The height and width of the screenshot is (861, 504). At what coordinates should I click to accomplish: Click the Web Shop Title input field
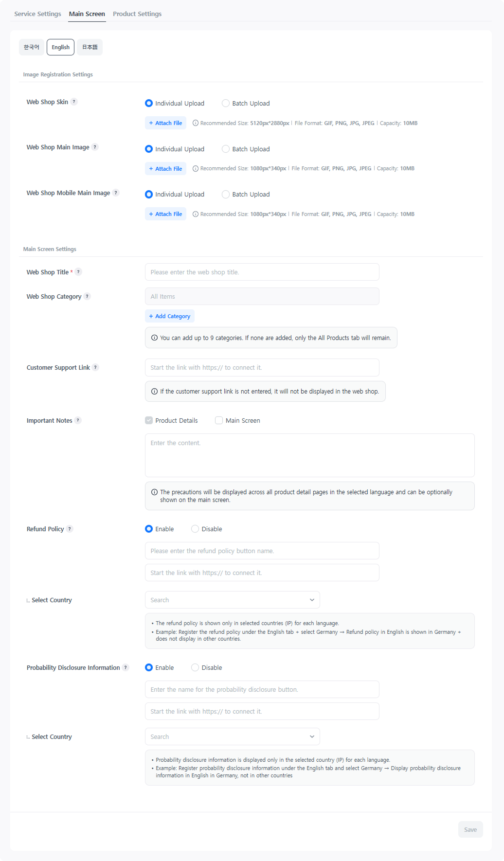pos(262,272)
